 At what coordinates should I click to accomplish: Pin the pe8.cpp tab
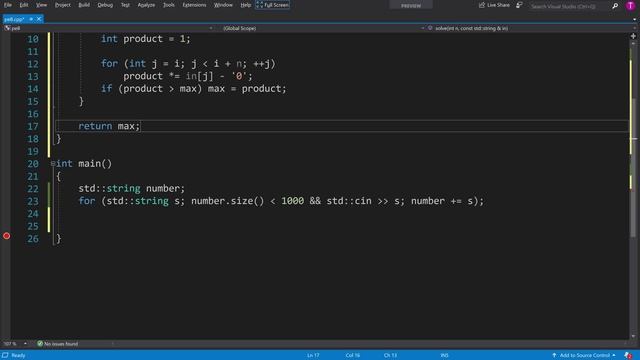click(31, 19)
